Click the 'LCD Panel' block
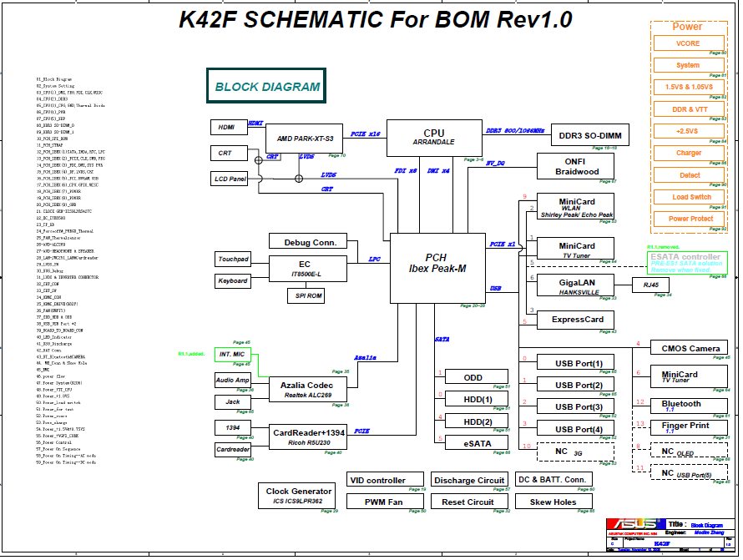This screenshot has width=743, height=560. 229,179
